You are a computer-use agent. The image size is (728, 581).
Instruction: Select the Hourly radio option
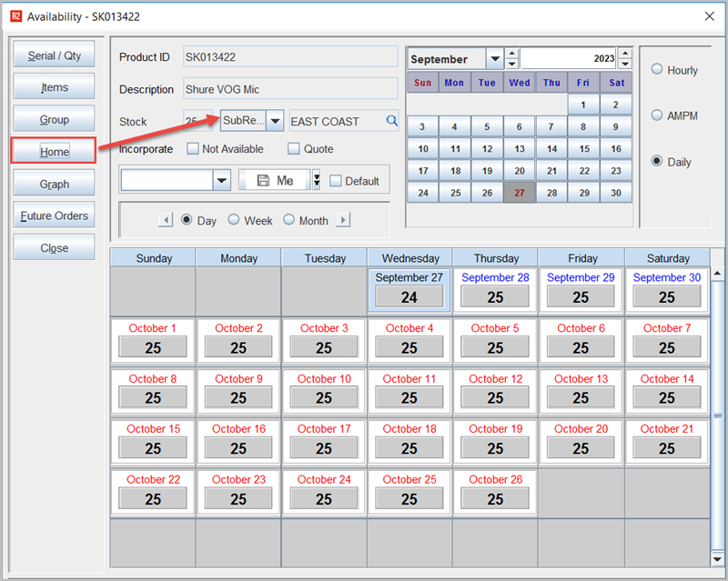tap(654, 70)
